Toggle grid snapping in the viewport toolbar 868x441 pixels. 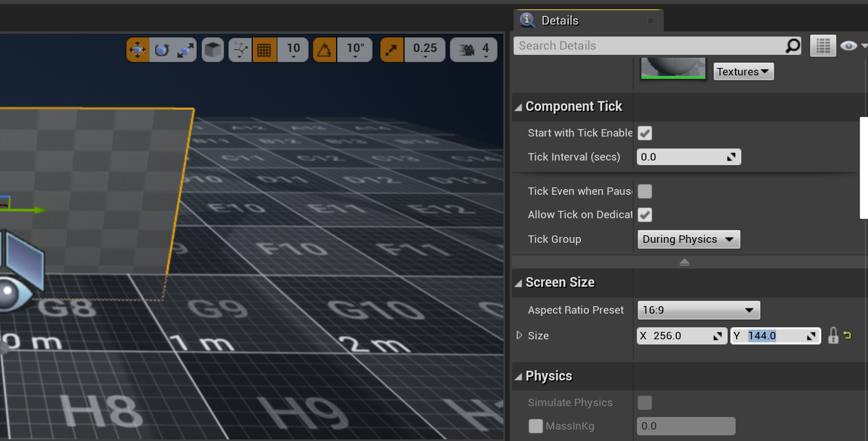[x=264, y=50]
